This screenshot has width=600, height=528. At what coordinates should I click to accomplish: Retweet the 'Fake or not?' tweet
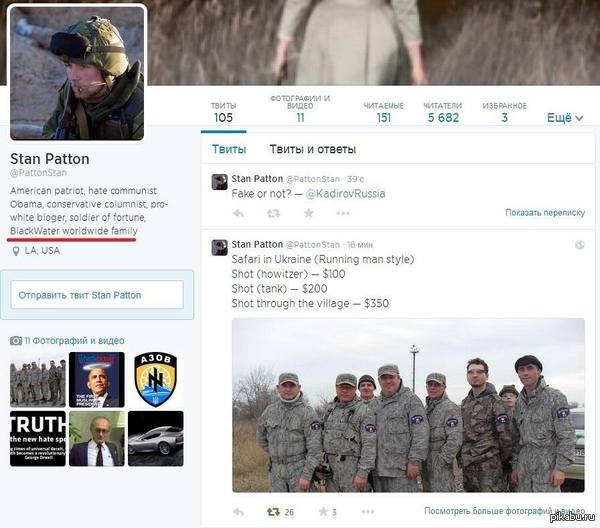(273, 213)
